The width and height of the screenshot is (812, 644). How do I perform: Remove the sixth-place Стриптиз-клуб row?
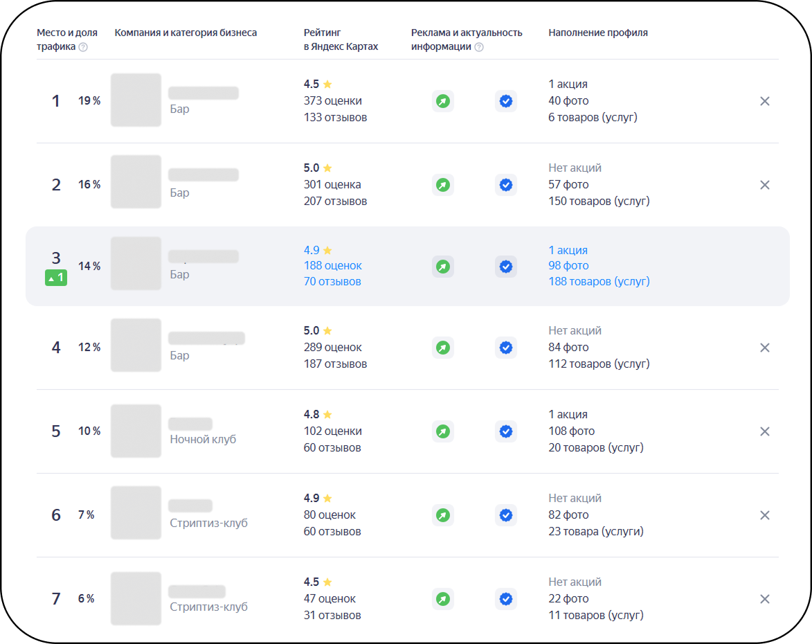tap(764, 515)
